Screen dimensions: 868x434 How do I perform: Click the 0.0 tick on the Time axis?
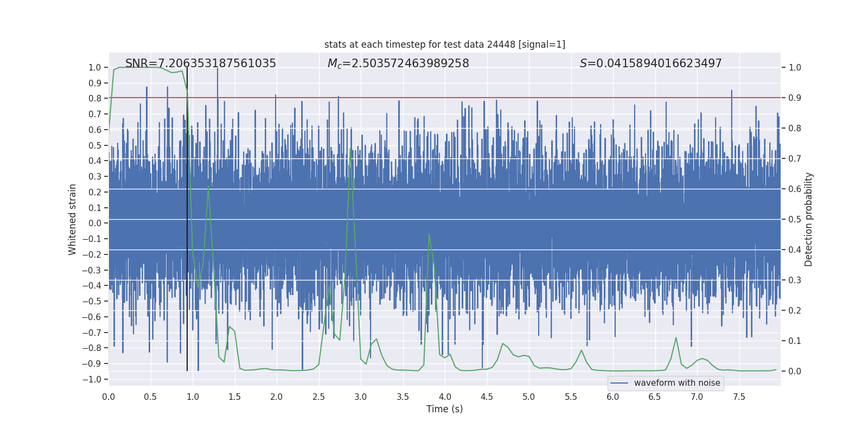click(108, 397)
